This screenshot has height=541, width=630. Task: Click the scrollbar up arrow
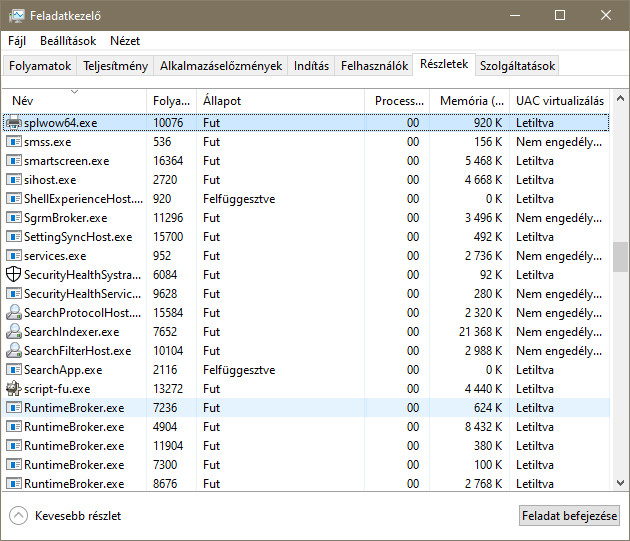(620, 98)
